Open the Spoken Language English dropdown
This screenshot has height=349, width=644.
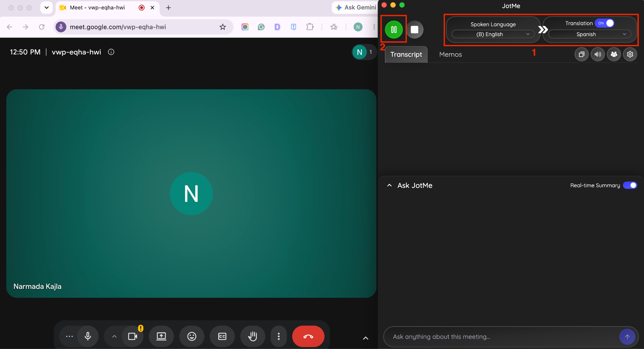pos(493,34)
